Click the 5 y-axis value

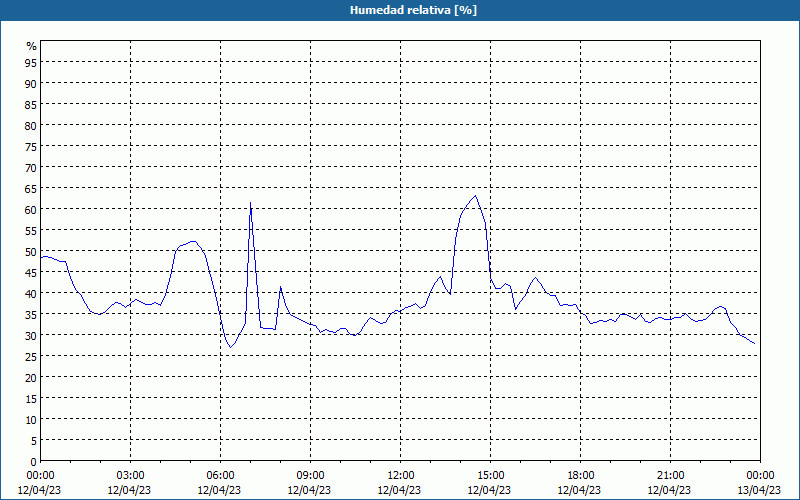34,441
